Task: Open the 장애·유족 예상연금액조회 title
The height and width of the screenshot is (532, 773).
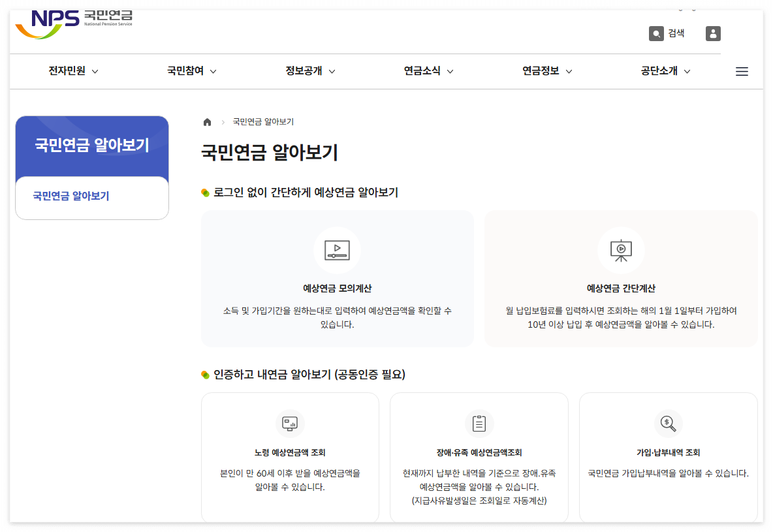Action: [x=479, y=452]
